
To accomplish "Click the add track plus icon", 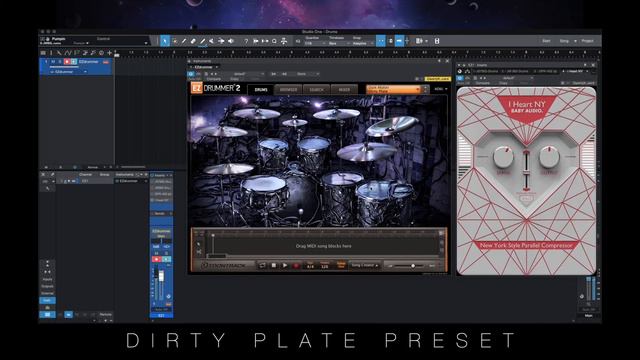I will (109, 53).
